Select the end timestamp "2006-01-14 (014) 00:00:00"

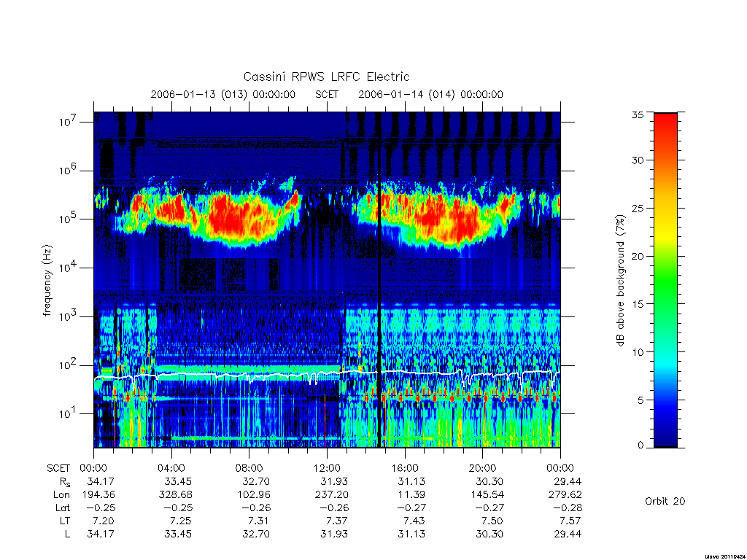(x=430, y=94)
